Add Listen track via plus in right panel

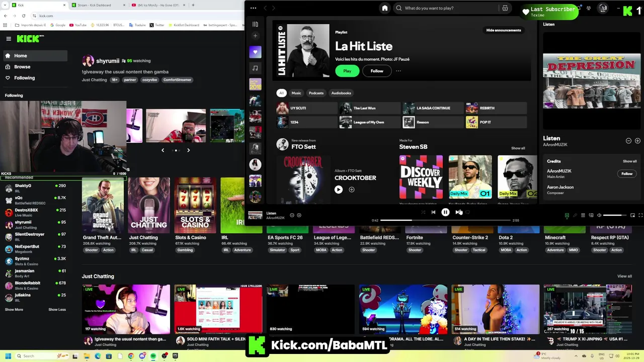pyautogui.click(x=637, y=141)
